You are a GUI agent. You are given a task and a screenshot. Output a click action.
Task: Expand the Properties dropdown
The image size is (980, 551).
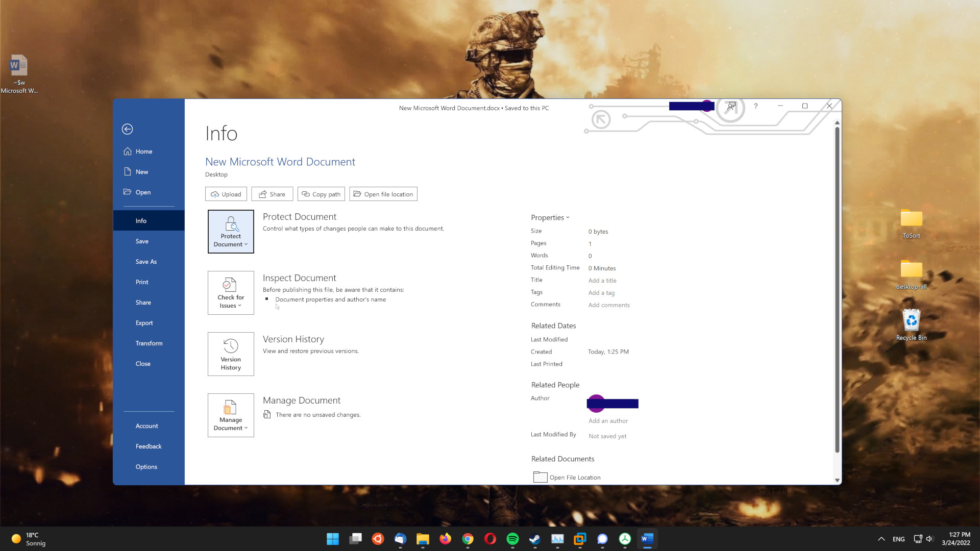(x=550, y=217)
